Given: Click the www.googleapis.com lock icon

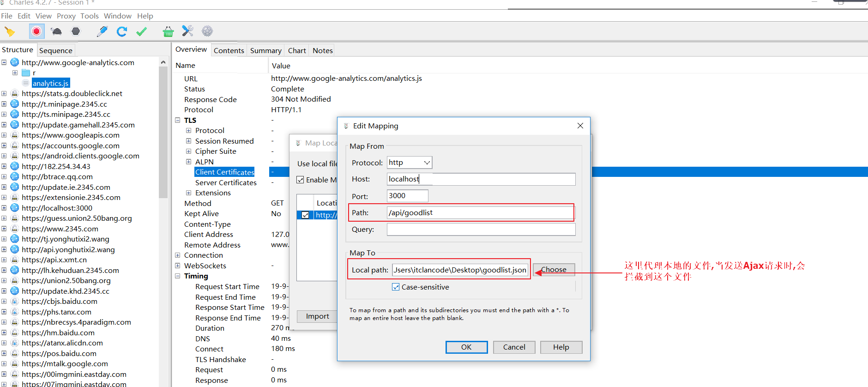Looking at the screenshot, I should click(15, 135).
